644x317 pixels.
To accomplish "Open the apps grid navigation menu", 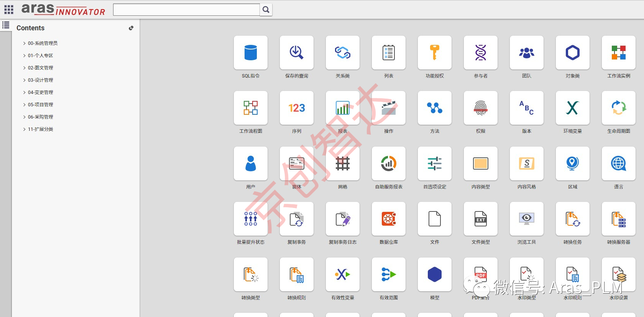I will [8, 10].
